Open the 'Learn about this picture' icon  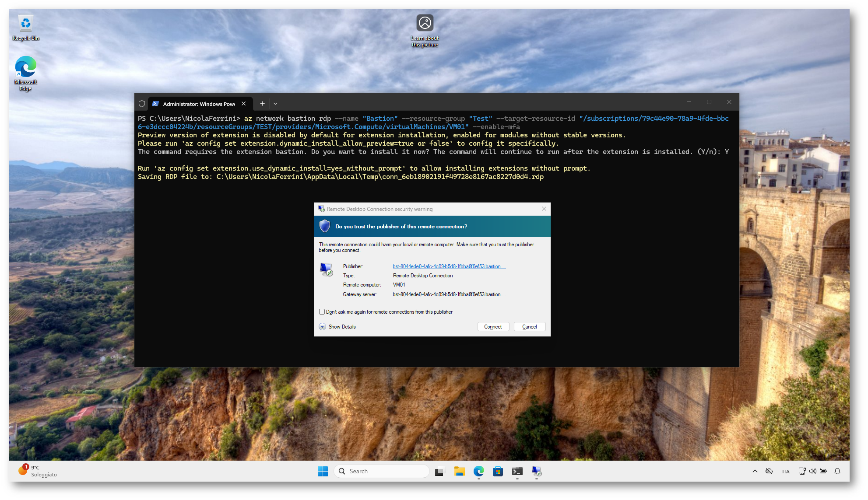[x=425, y=30]
